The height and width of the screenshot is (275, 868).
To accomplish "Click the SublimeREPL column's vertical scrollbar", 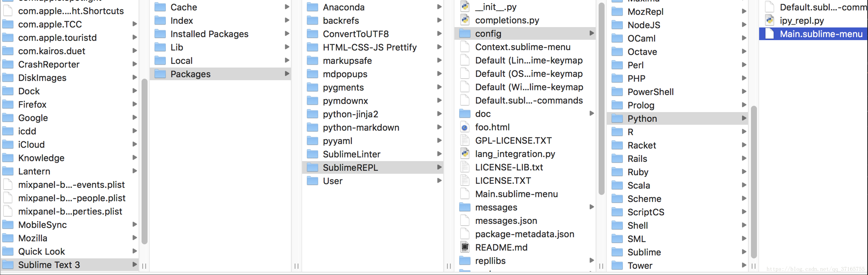I will [x=601, y=98].
